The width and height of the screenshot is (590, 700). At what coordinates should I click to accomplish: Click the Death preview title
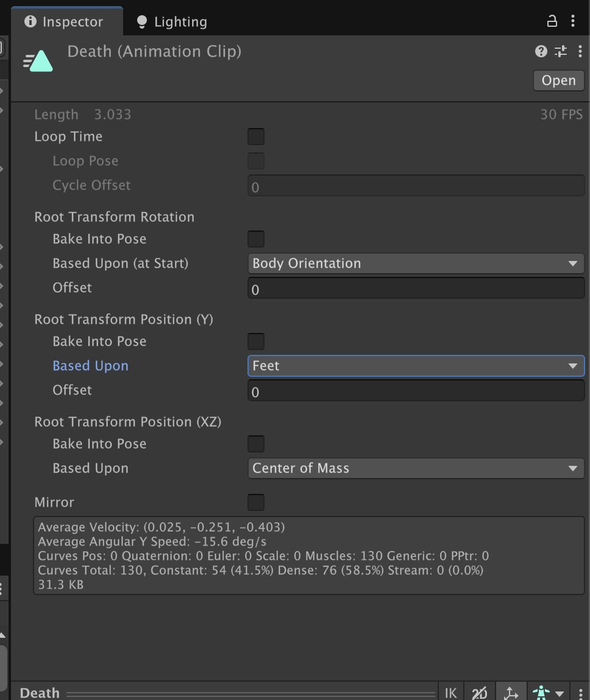point(40,693)
